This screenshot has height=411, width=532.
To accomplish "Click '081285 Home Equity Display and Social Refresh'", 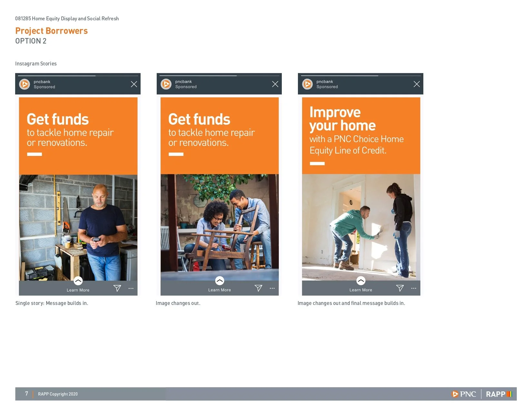I will click(67, 19).
